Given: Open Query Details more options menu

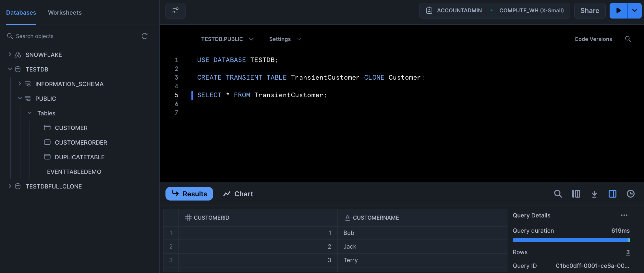Looking at the screenshot, I should 624,215.
